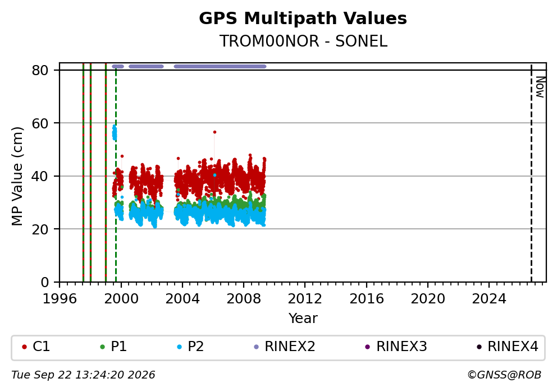Select the RINEX3 legend entry
This screenshot has height=392, width=557.
click(x=396, y=347)
